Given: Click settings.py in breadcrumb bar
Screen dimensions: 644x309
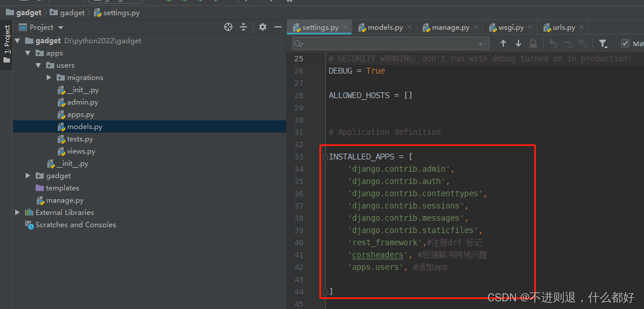Looking at the screenshot, I should 117,13.
